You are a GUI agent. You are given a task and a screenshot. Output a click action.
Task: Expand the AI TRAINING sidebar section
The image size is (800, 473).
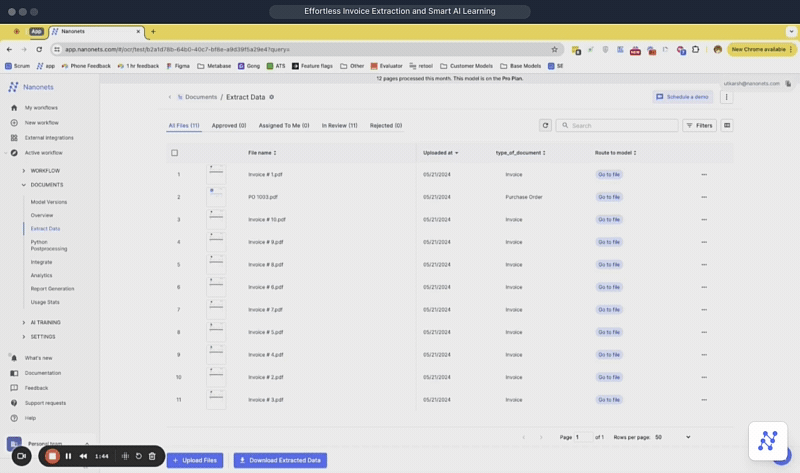pyautogui.click(x=24, y=322)
